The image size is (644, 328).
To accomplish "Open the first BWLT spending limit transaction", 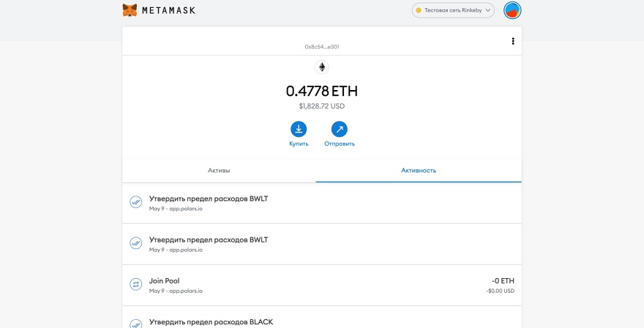I will [x=322, y=203].
